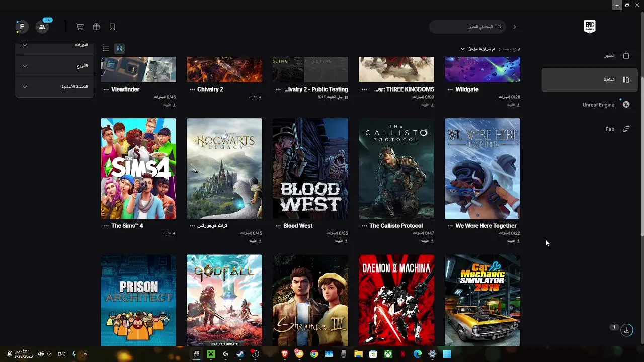Open Hogwarts Legacy options menu (three dots)
The width and height of the screenshot is (644, 362).
192,226
